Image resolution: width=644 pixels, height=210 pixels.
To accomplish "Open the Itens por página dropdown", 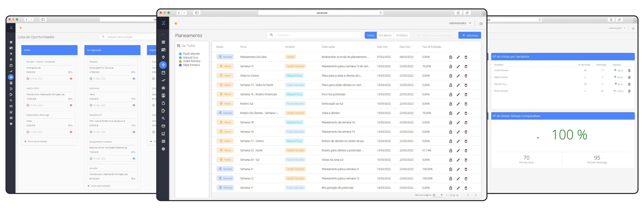I will pyautogui.click(x=438, y=195).
